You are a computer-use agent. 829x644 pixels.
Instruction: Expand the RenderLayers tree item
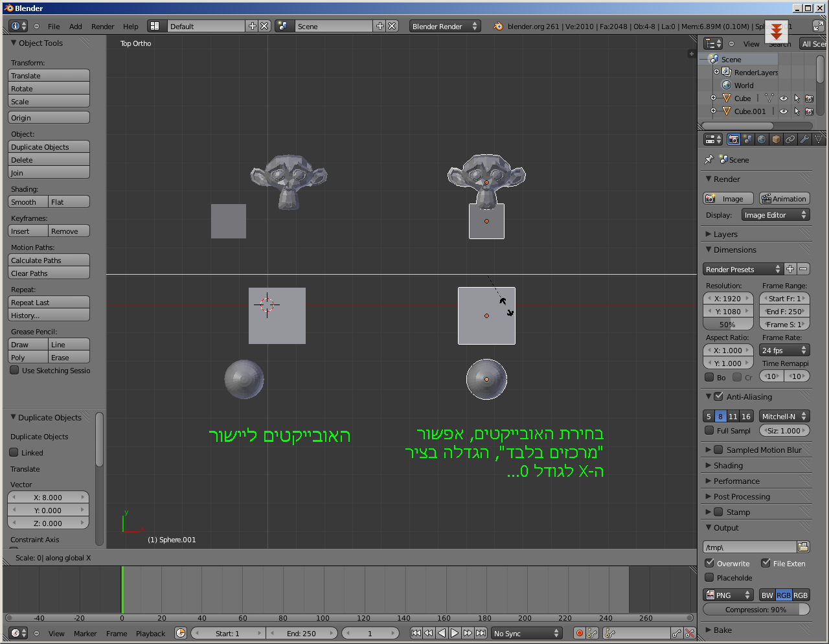point(716,72)
